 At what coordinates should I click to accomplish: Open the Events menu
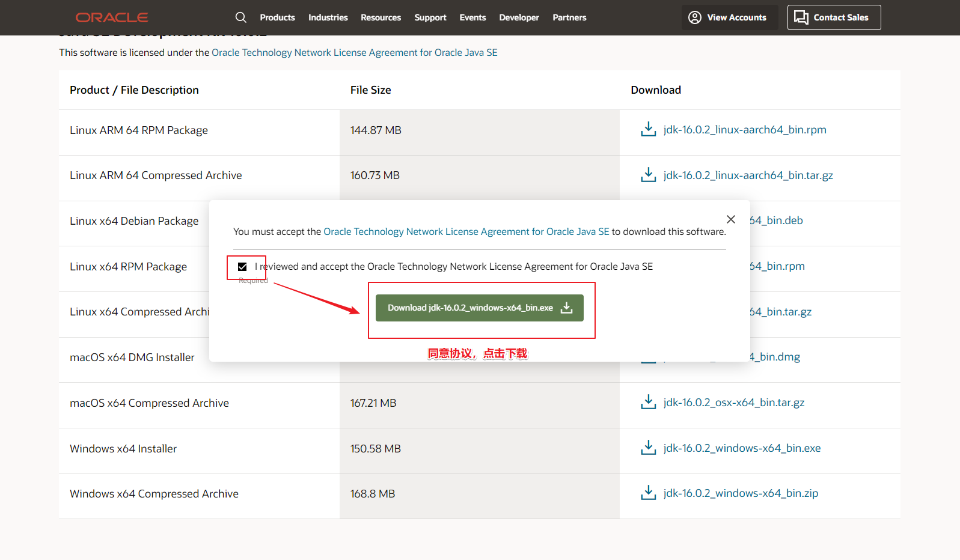tap(472, 17)
